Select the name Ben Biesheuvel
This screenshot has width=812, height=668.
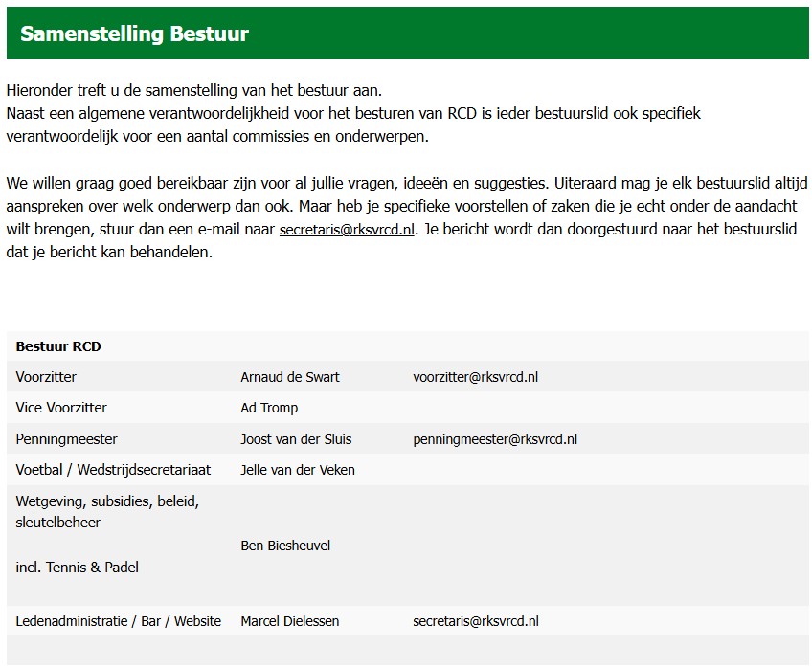(285, 546)
